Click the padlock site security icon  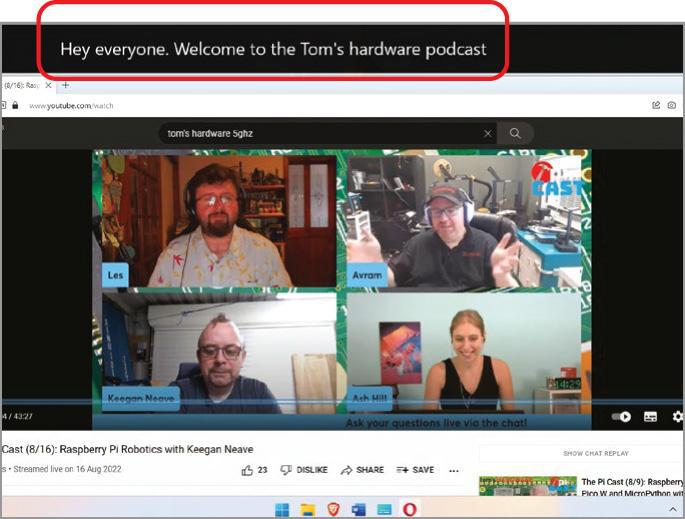(15, 105)
